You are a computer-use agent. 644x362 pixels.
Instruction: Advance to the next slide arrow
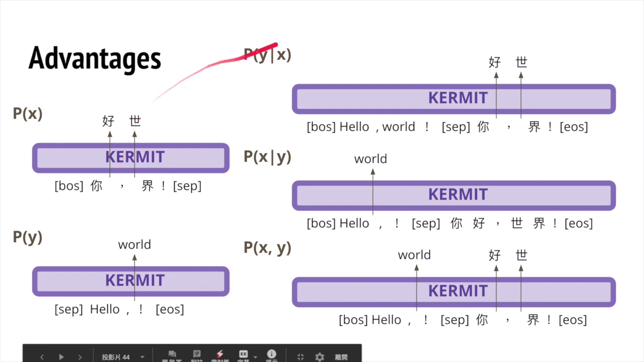[80, 357]
